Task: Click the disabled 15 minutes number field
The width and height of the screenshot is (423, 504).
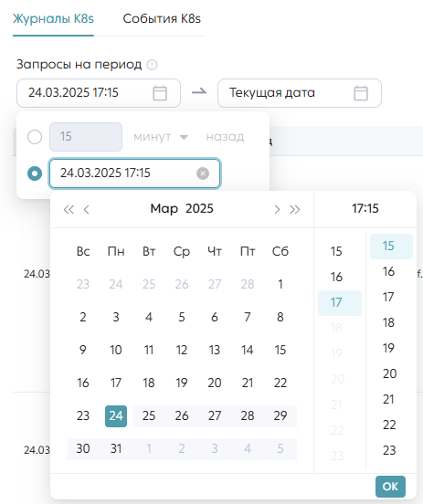Action: coord(86,137)
